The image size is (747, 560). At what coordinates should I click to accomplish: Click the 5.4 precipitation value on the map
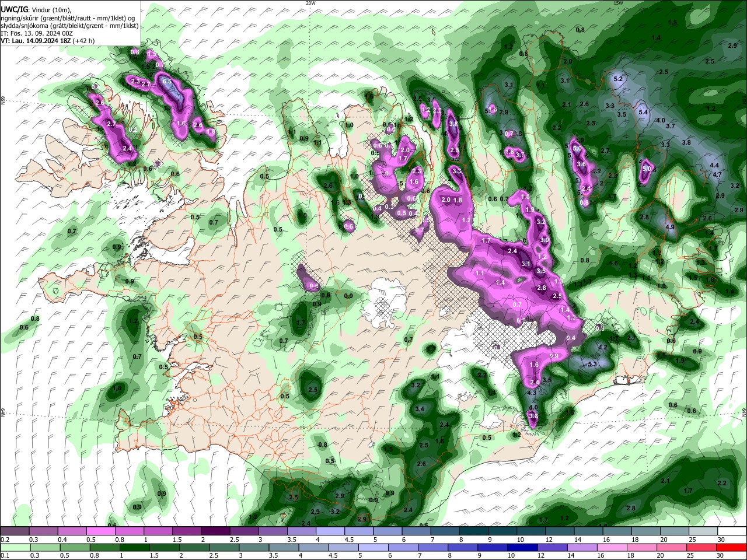click(644, 111)
